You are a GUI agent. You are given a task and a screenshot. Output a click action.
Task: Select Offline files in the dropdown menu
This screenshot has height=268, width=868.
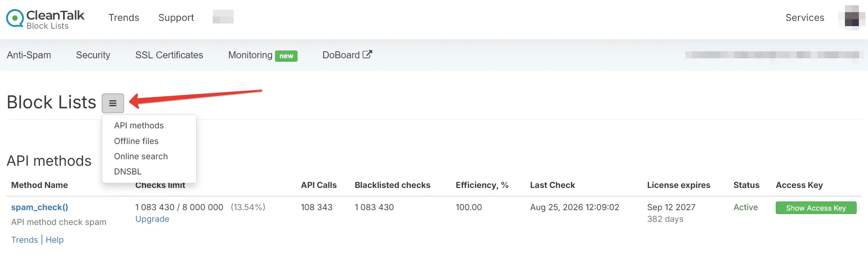136,141
